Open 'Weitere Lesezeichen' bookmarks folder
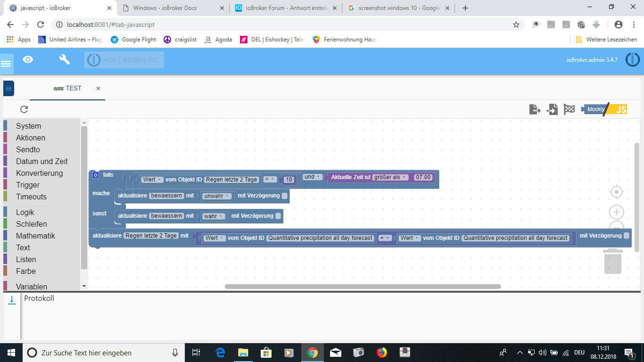Viewport: 644px width, 362px height. (606, 40)
